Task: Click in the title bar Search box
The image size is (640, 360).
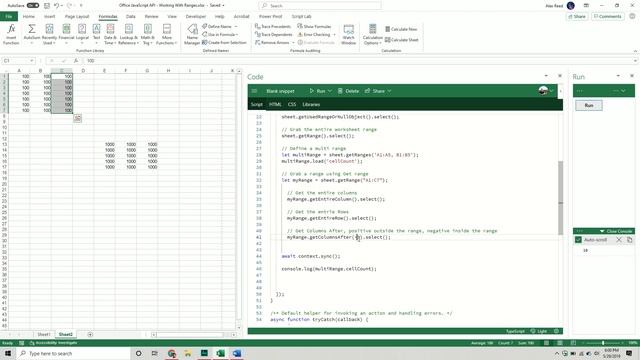Action: point(320,6)
